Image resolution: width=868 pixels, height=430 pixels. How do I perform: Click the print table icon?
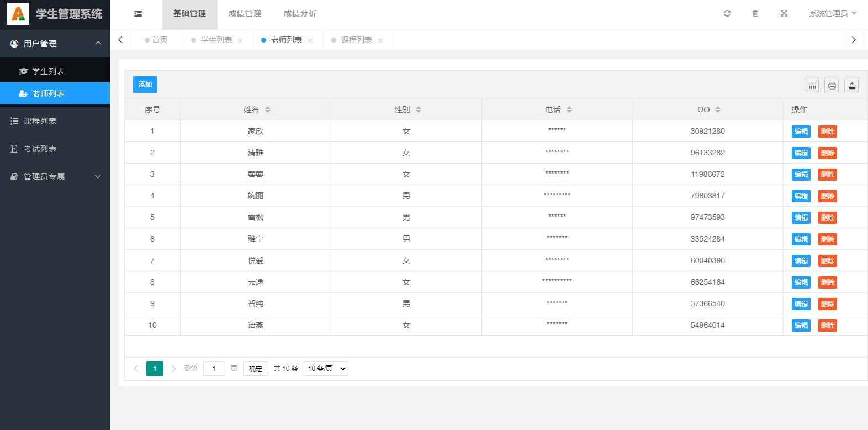tap(832, 85)
